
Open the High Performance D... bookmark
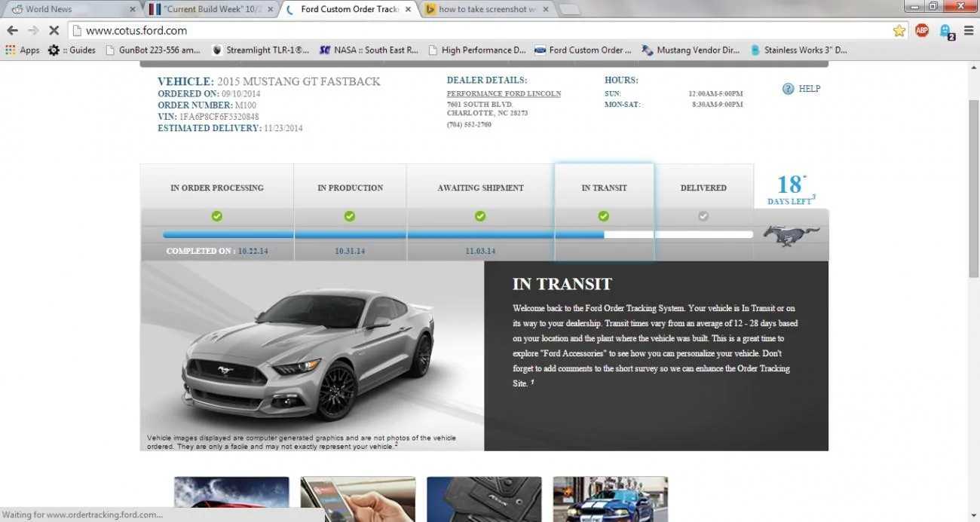pyautogui.click(x=476, y=50)
